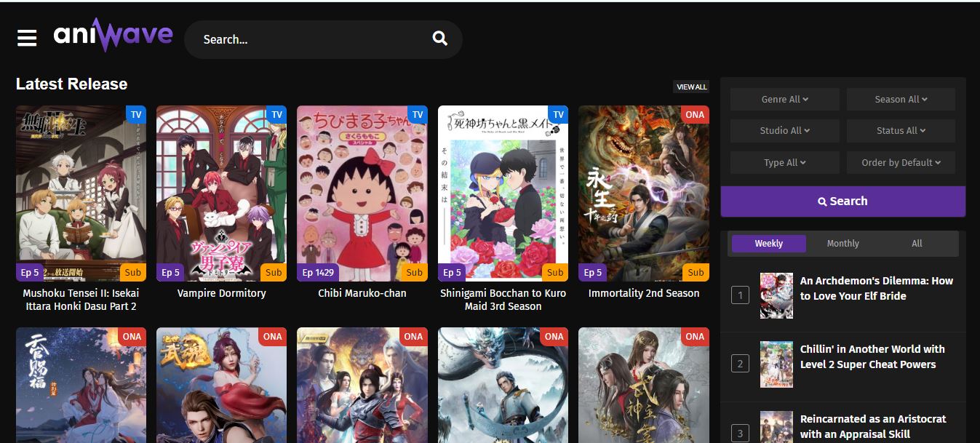The image size is (980, 443).
Task: Click the rank 1 number box
Action: pyautogui.click(x=740, y=295)
